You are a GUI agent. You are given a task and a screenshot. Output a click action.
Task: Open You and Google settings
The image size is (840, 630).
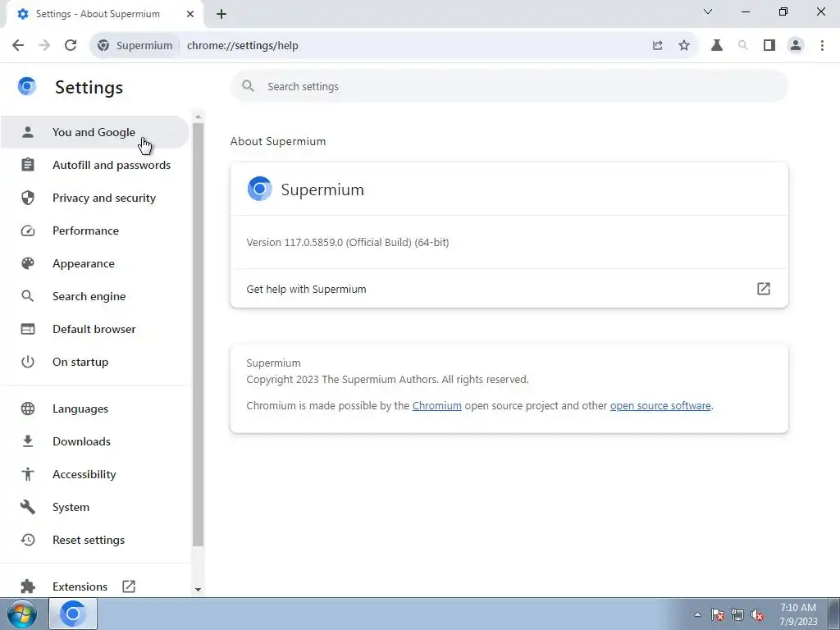coord(95,132)
